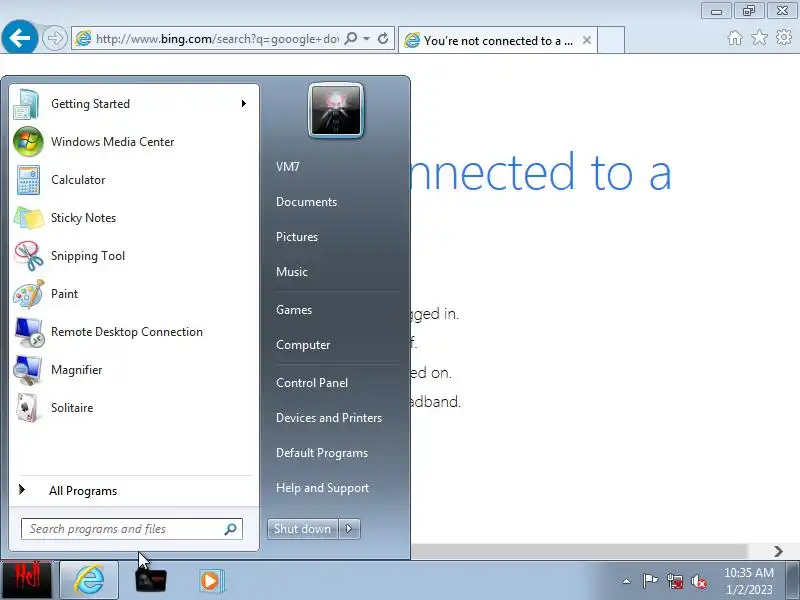
Task: Click the Shut down button
Action: point(303,529)
